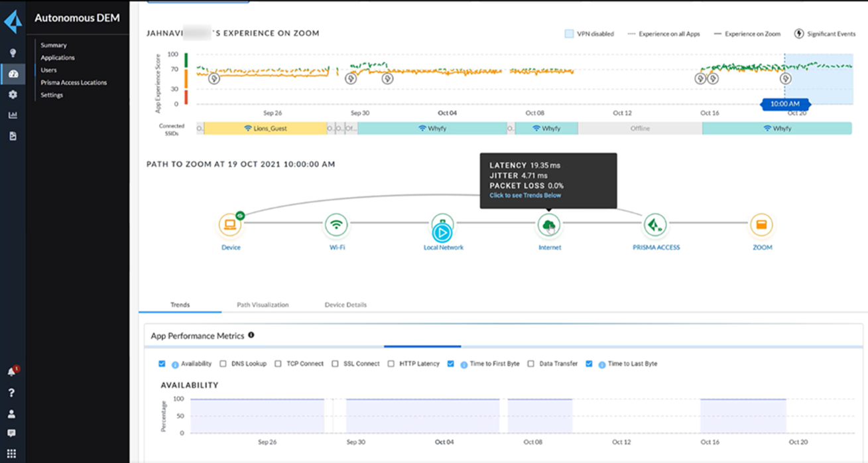
Task: Click the Device node icon in path
Action: pyautogui.click(x=230, y=226)
